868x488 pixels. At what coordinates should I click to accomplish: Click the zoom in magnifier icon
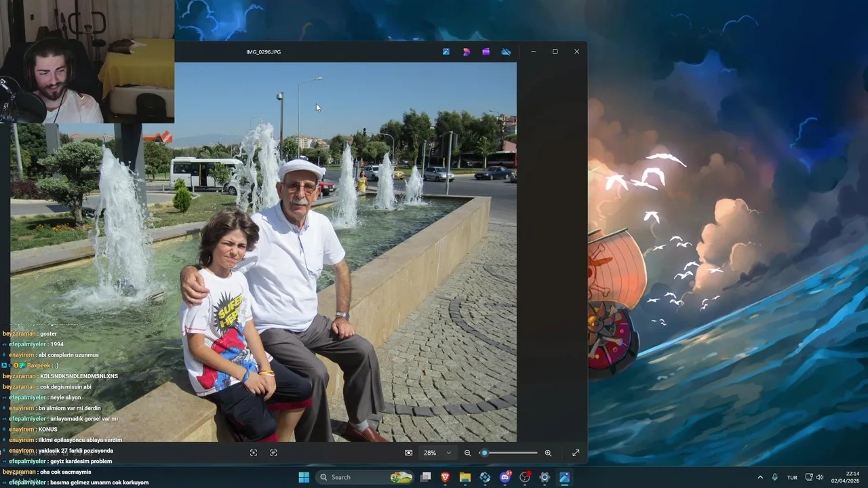(x=548, y=453)
